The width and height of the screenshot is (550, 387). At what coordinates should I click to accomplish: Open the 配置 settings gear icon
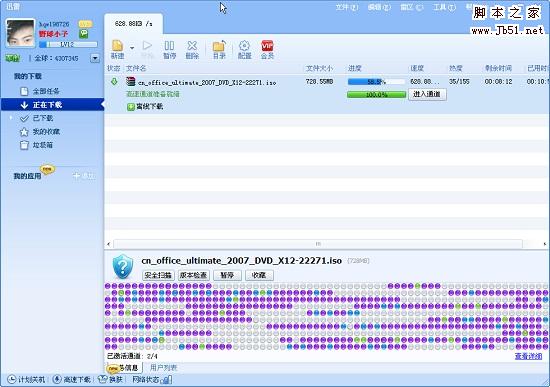[244, 49]
